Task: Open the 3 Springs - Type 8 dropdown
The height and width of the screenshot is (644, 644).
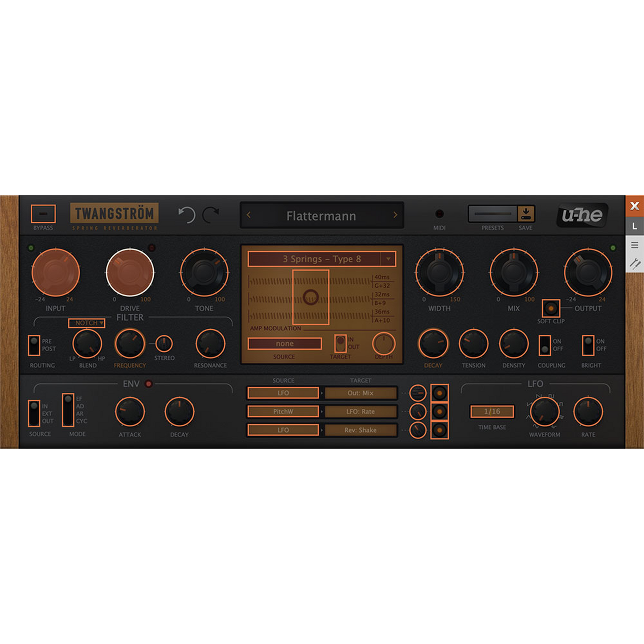Action: [321, 259]
